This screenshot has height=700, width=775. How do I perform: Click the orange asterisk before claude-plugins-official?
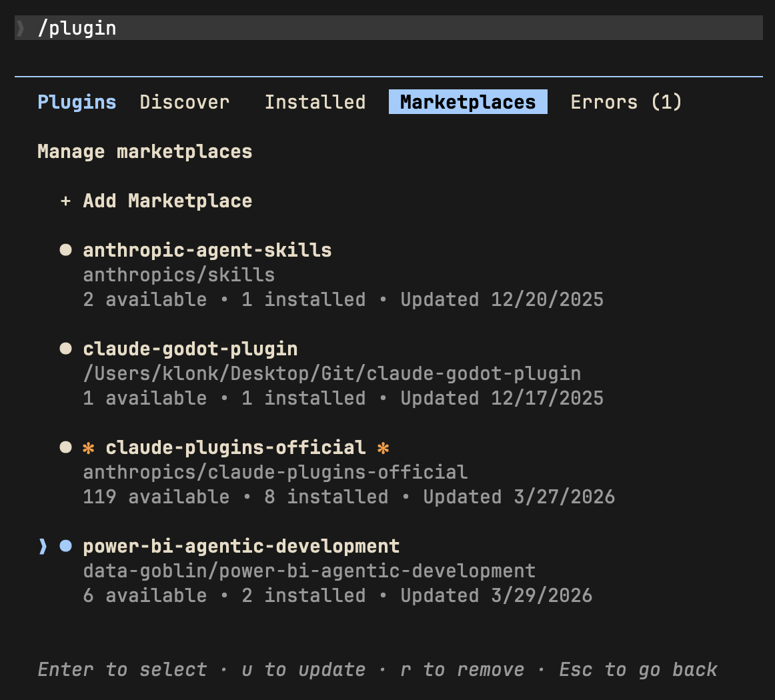pos(89,448)
